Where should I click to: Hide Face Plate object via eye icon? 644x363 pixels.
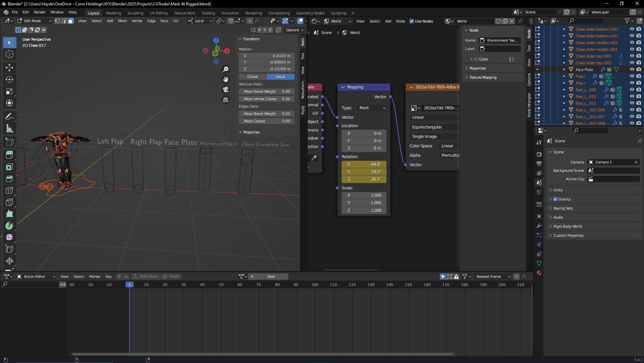coord(632,70)
